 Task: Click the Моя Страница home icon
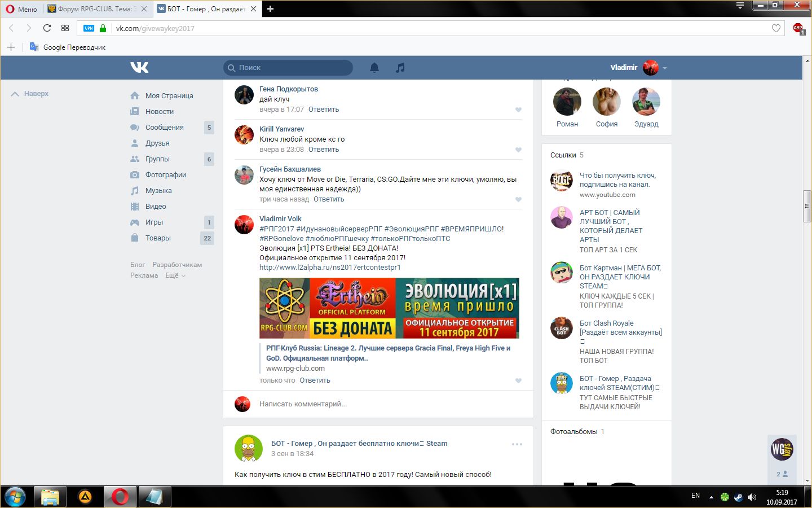click(x=135, y=96)
